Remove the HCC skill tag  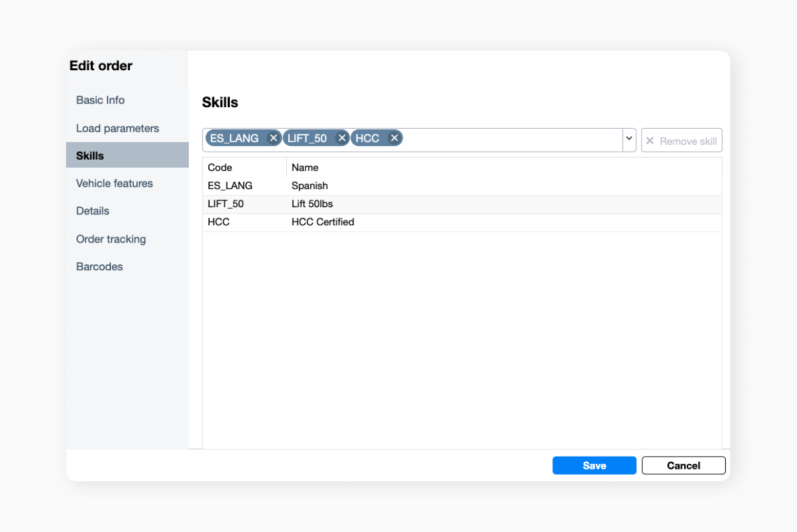[394, 137]
